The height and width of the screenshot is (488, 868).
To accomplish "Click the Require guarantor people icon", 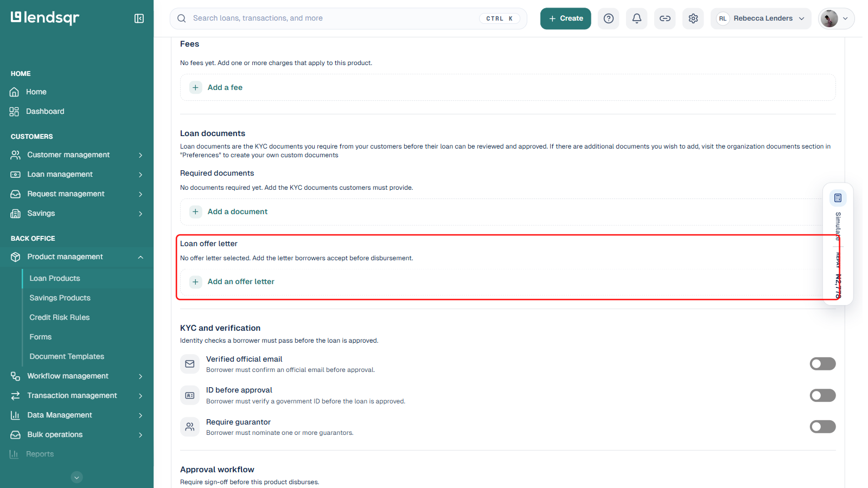I will pos(190,427).
